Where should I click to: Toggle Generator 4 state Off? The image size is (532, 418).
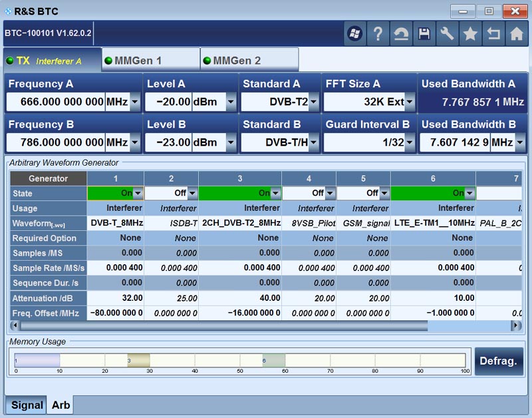click(309, 193)
